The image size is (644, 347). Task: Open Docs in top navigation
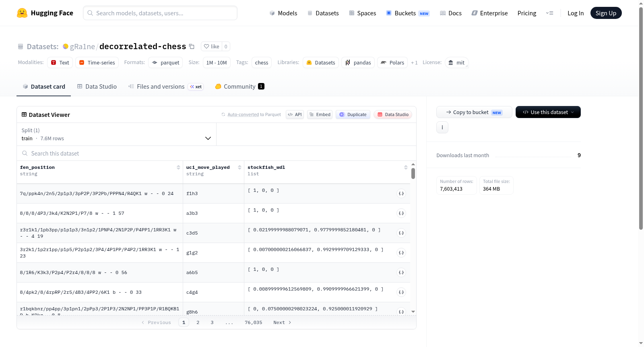451,13
